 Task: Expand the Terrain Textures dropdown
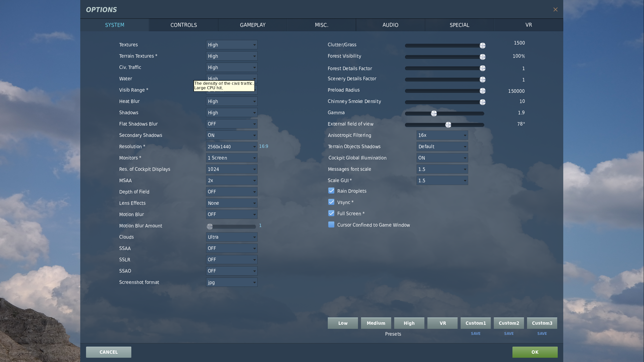click(232, 56)
